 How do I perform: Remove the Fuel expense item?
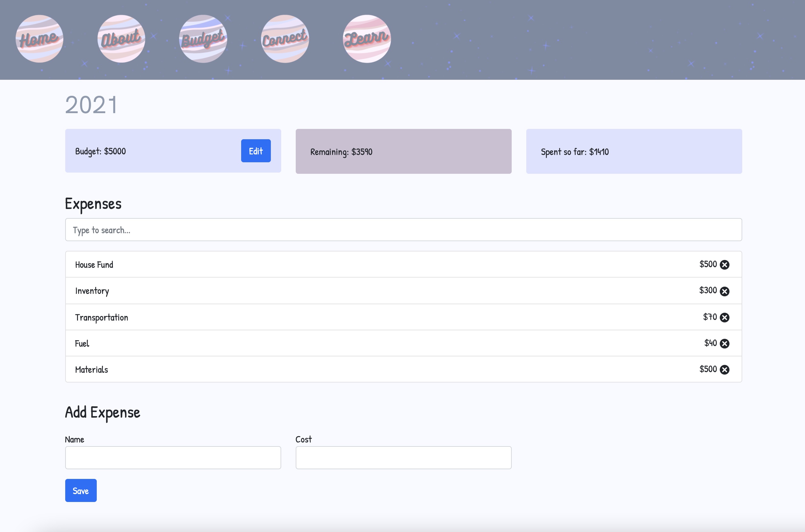point(724,343)
